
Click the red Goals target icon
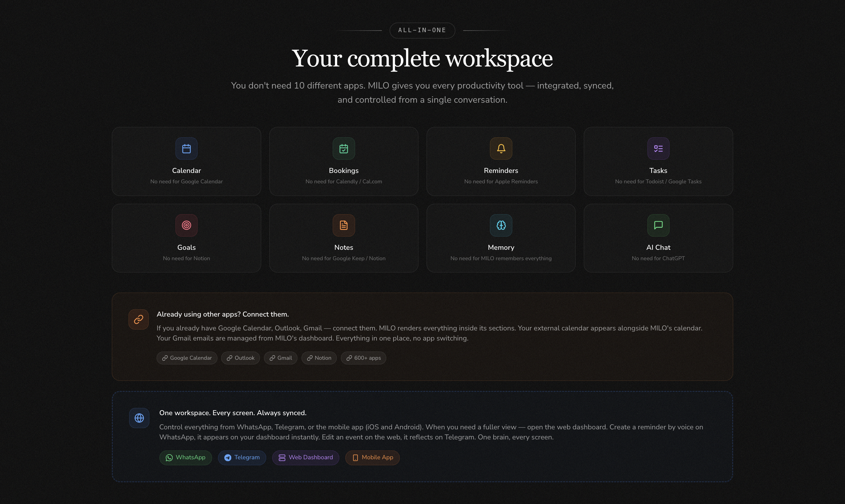[186, 225]
